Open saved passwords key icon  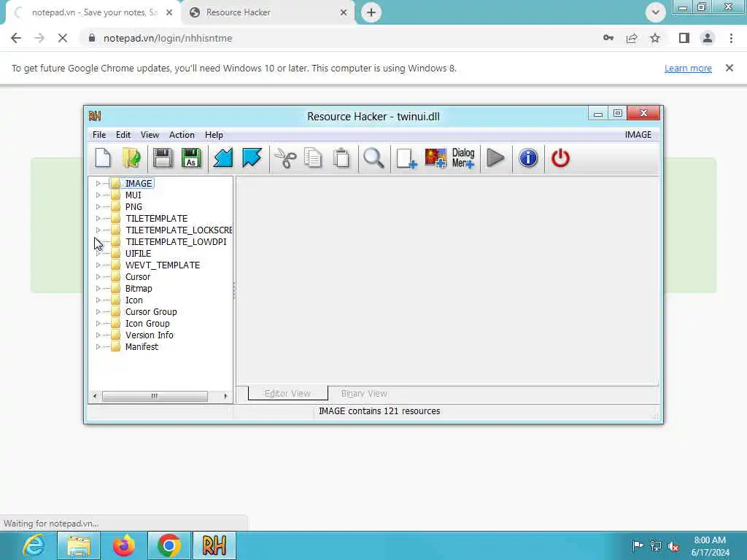(x=608, y=38)
